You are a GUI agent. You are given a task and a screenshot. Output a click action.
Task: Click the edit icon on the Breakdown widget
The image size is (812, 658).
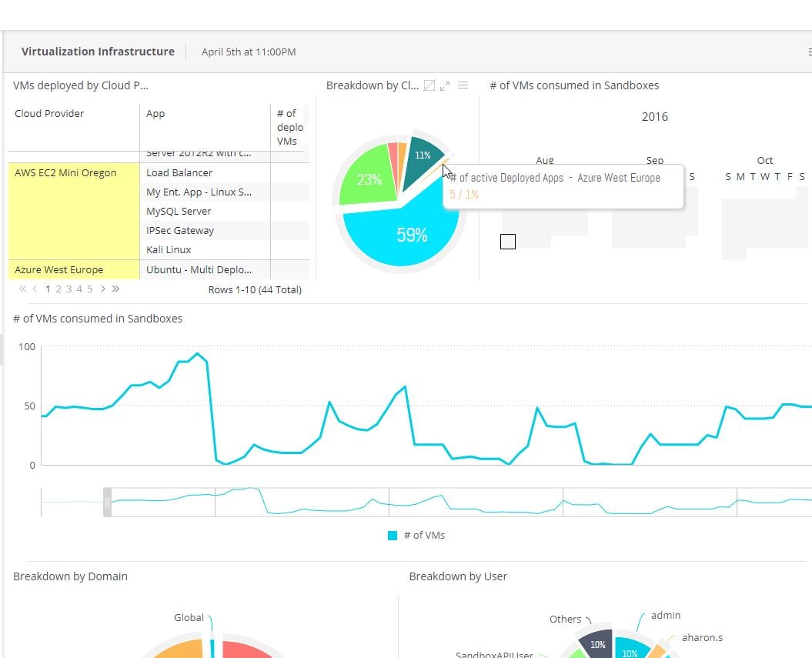pos(429,85)
